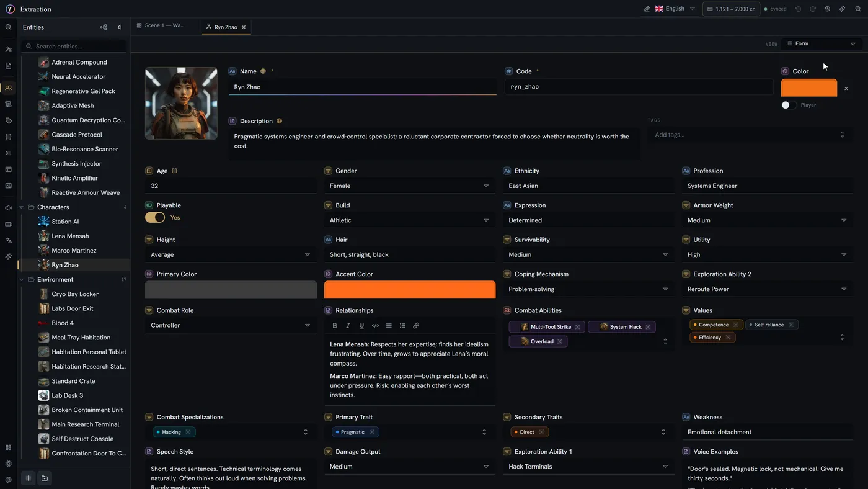Image resolution: width=868 pixels, height=489 pixels.
Task: Remove the Competence value tag
Action: tap(736, 325)
